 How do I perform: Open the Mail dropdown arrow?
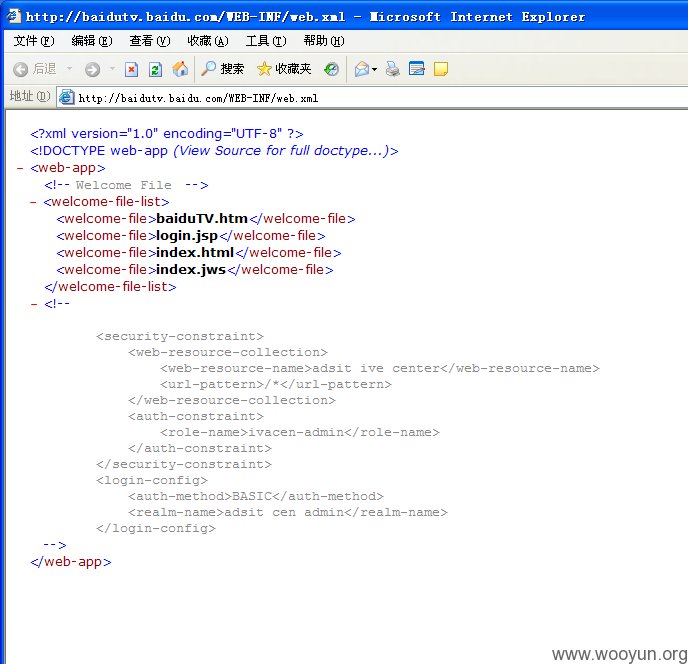pos(374,69)
